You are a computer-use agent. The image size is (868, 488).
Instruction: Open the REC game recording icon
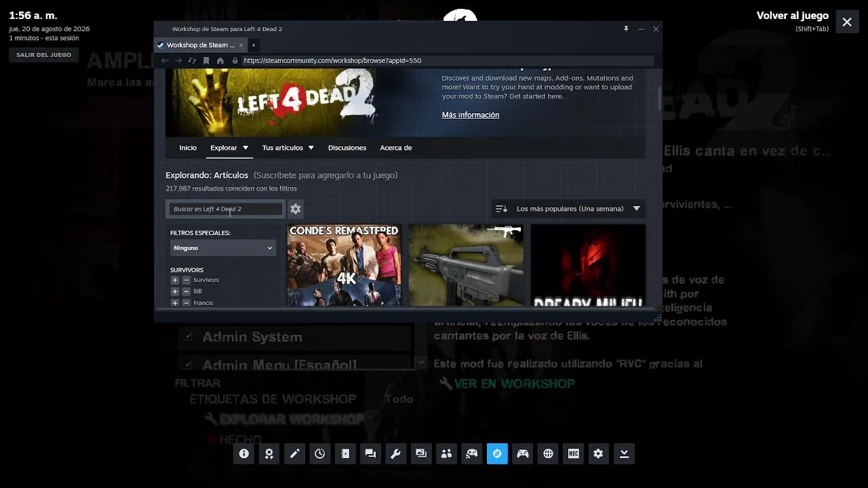(574, 454)
